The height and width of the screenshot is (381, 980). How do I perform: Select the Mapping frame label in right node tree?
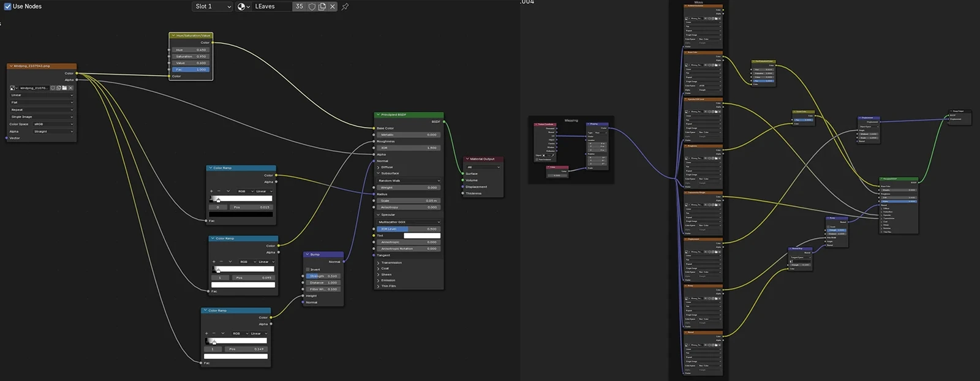point(571,121)
